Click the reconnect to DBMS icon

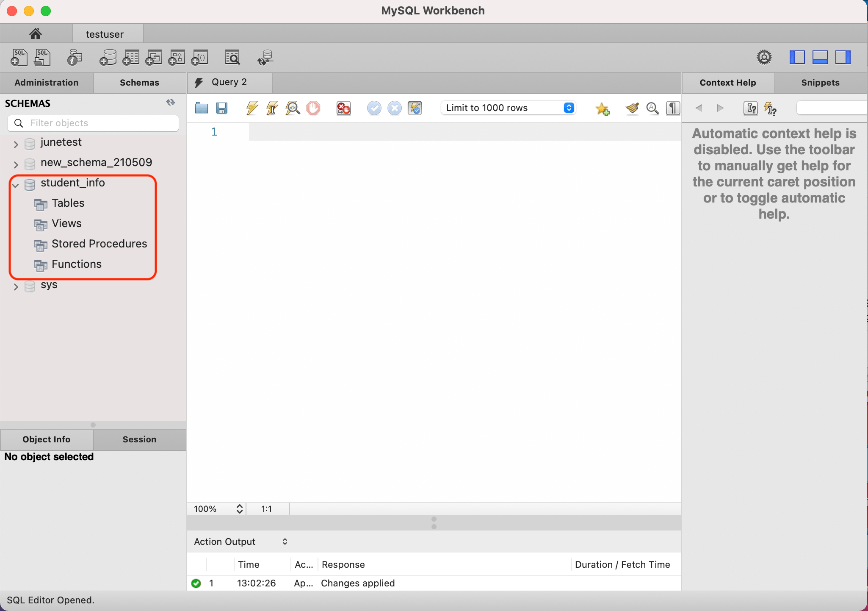[x=265, y=58]
